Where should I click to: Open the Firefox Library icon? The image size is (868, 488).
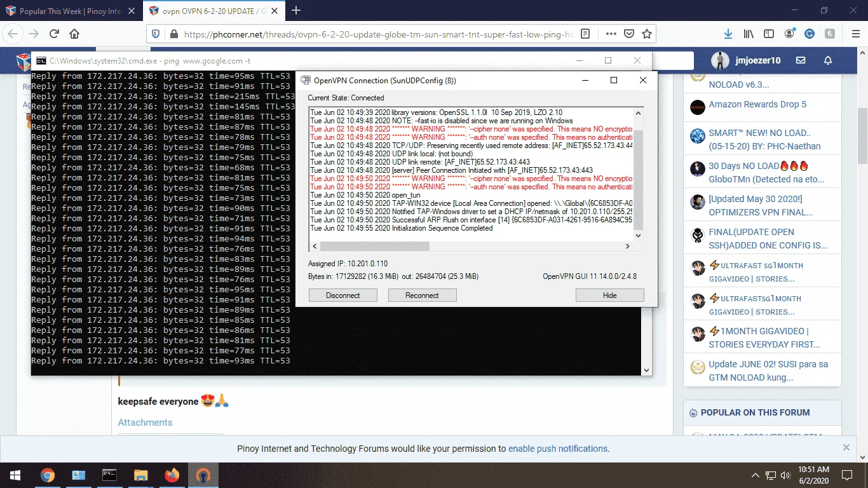pyautogui.click(x=749, y=34)
